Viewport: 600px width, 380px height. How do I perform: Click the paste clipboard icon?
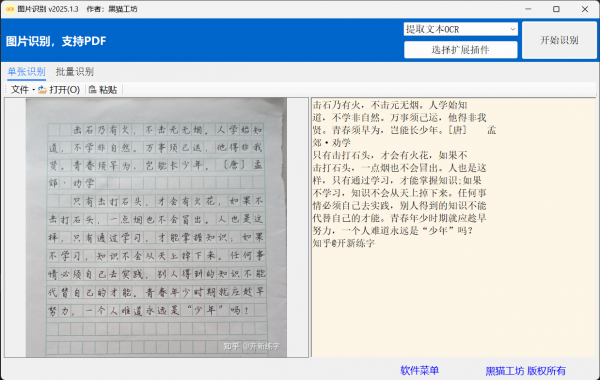[93, 90]
